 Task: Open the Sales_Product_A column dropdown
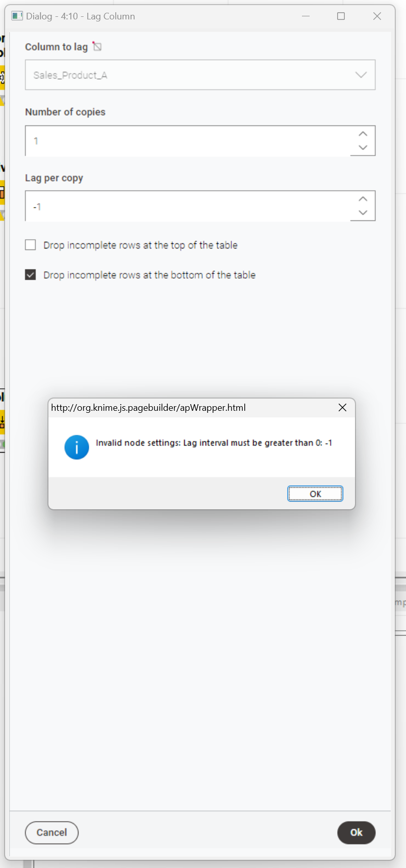click(x=200, y=75)
